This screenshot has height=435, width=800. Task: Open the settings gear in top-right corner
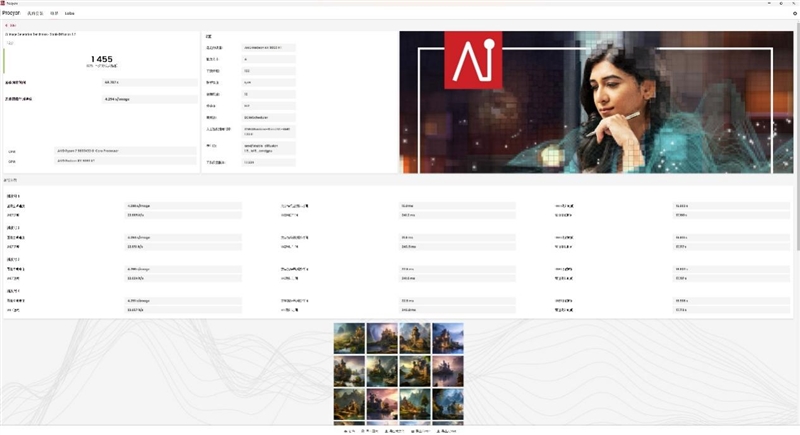794,13
